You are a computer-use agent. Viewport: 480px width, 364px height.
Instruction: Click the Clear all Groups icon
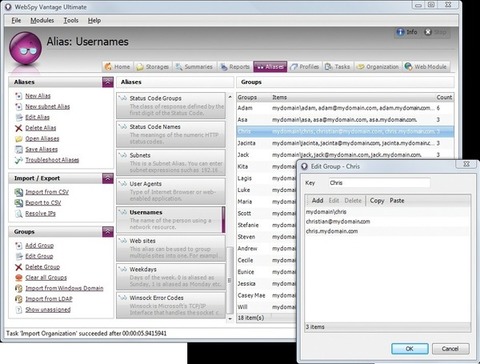click(x=19, y=277)
